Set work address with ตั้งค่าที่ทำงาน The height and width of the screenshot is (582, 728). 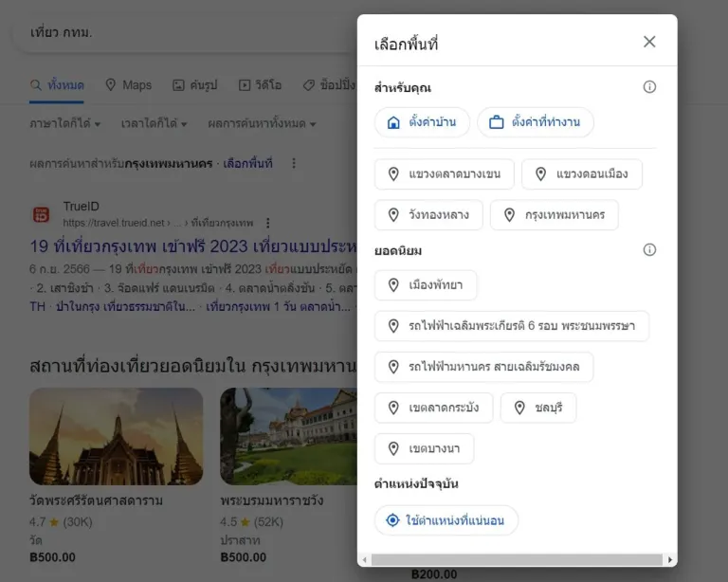click(536, 122)
